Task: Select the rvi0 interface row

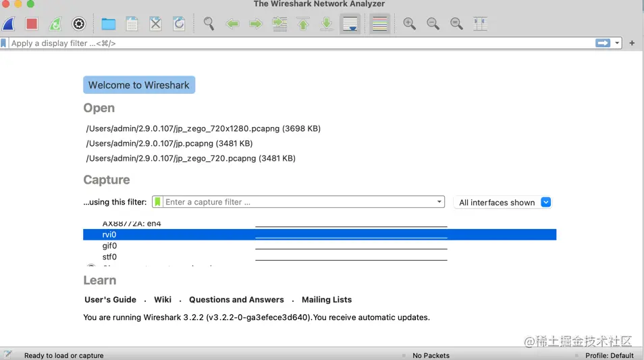Action: click(x=319, y=234)
